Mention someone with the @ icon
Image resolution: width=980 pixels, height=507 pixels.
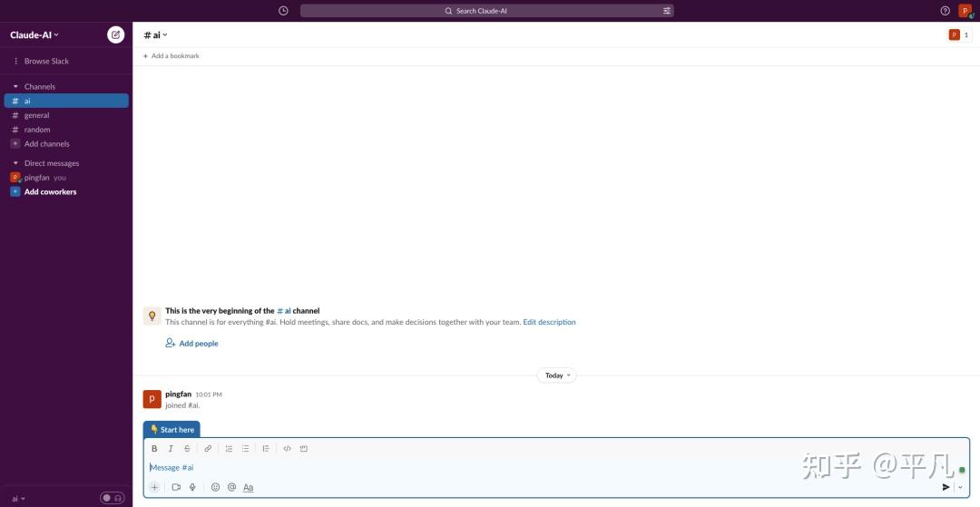pyautogui.click(x=232, y=487)
